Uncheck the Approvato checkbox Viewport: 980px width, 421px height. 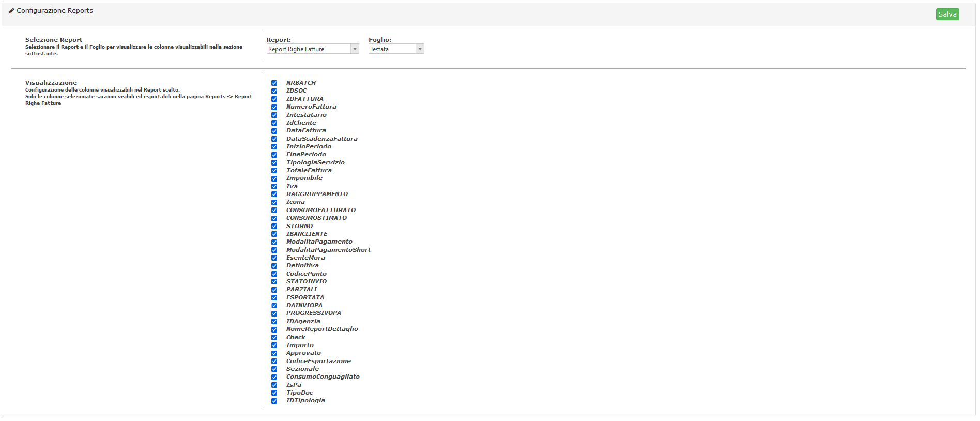click(x=274, y=353)
